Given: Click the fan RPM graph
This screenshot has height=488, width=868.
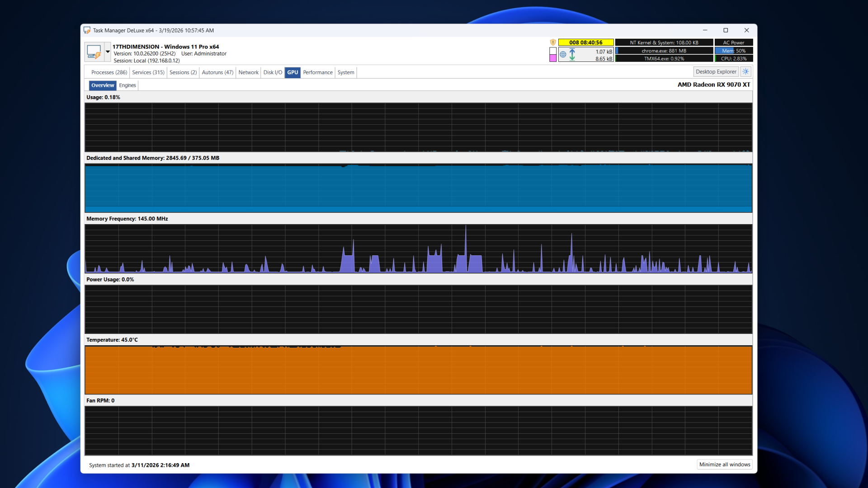Looking at the screenshot, I should coord(418,431).
